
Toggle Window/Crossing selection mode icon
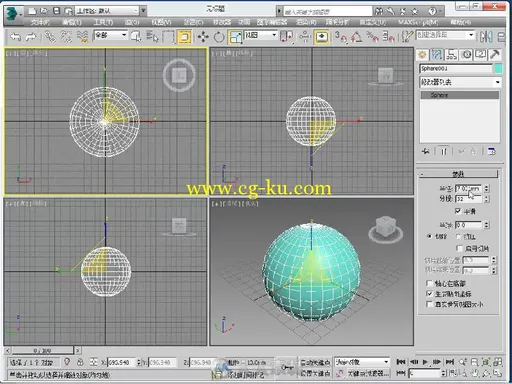click(184, 37)
